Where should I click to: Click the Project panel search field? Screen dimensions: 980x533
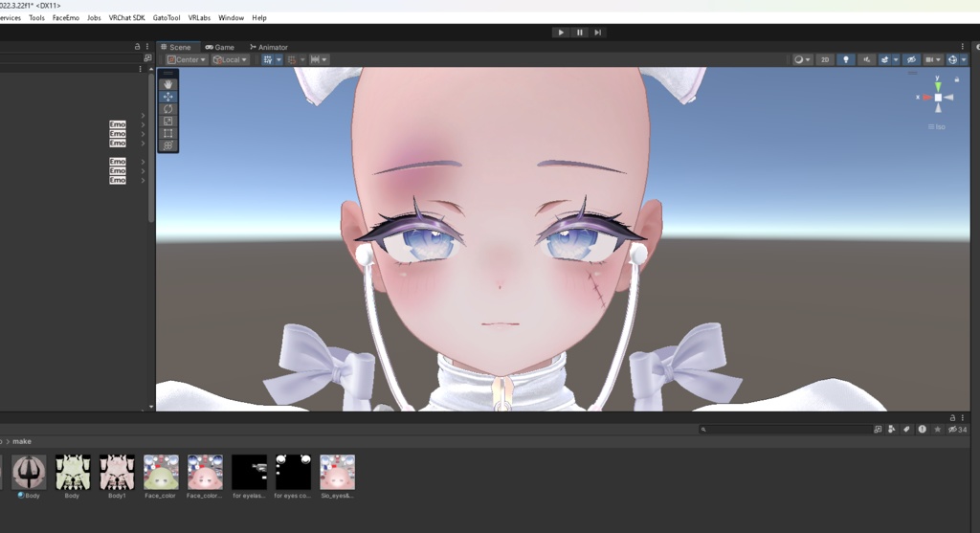pyautogui.click(x=786, y=430)
